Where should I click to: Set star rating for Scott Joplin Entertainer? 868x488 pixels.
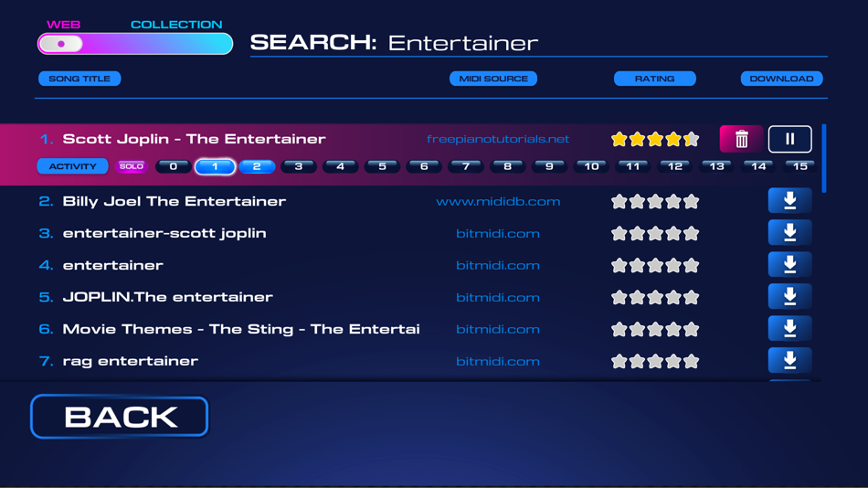[x=655, y=139]
